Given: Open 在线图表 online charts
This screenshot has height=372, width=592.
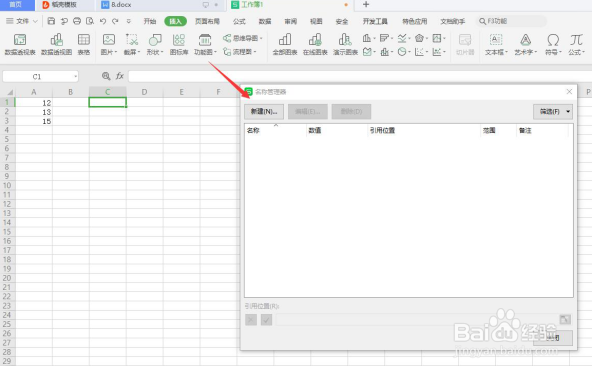Looking at the screenshot, I should [315, 44].
